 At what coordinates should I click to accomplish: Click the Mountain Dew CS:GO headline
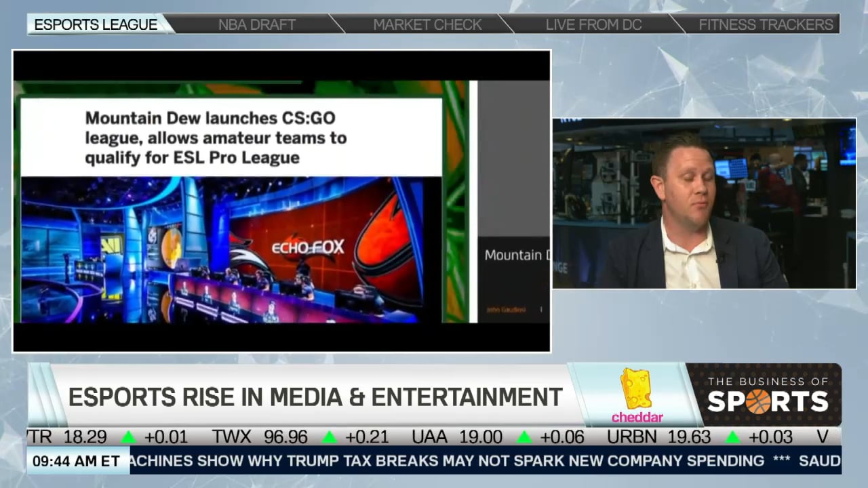click(216, 138)
